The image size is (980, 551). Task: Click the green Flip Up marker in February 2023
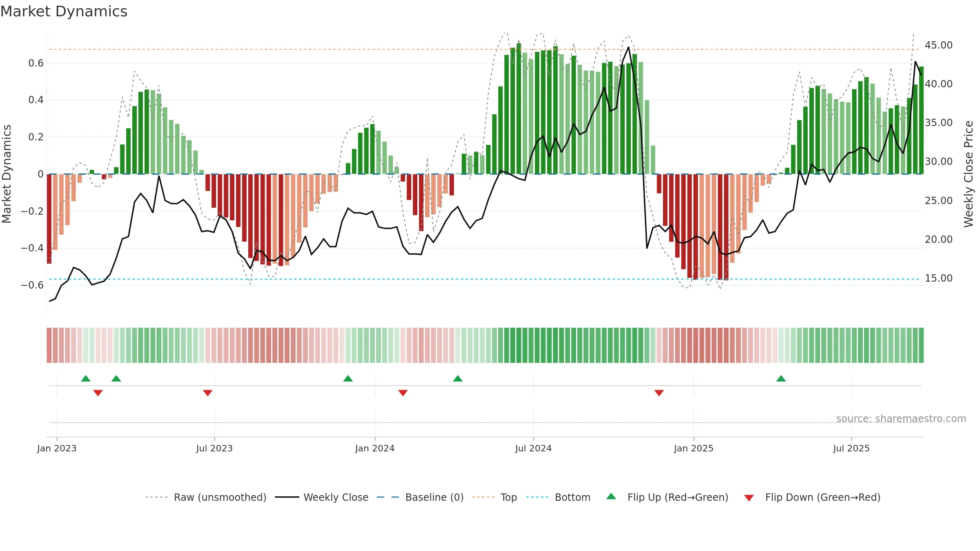click(86, 378)
